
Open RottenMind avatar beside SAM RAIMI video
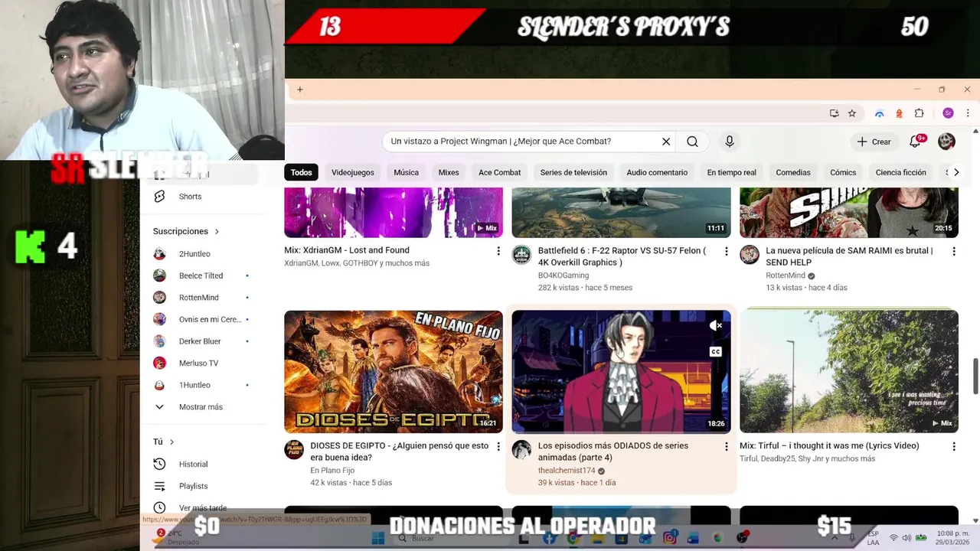(x=750, y=255)
